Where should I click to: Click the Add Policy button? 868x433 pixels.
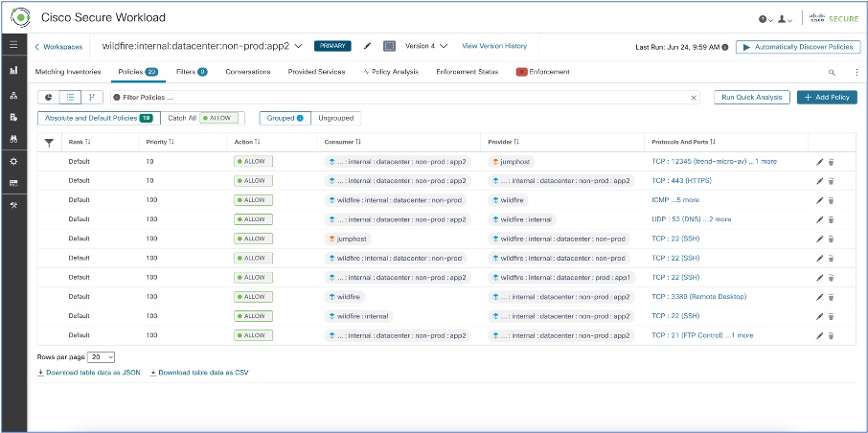pos(827,97)
